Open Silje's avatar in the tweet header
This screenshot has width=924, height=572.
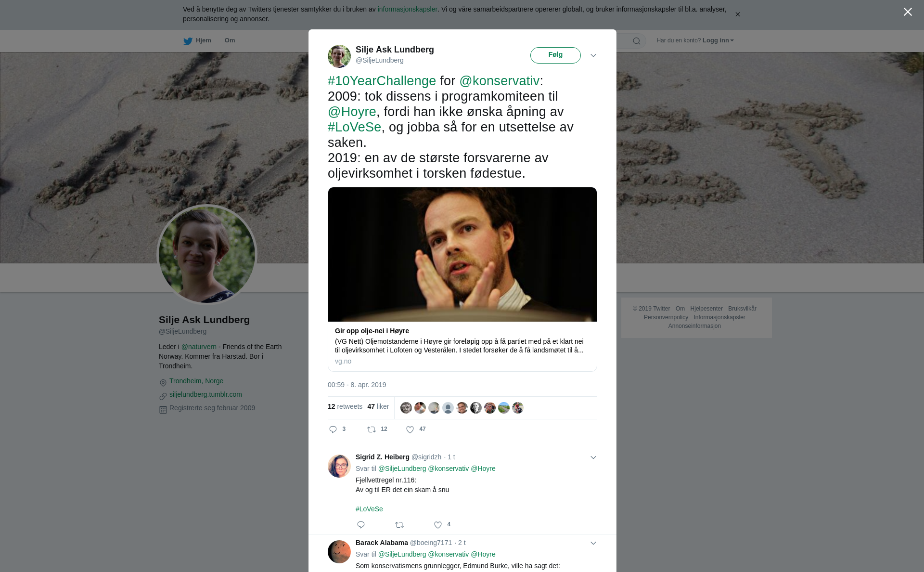pyautogui.click(x=339, y=56)
